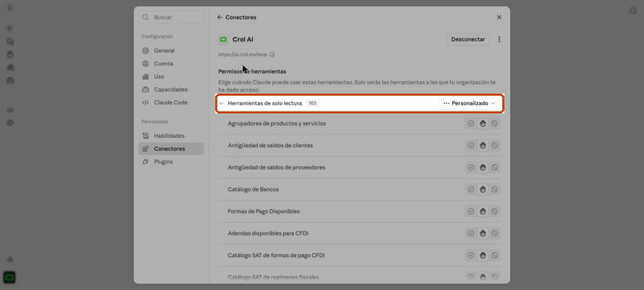Click the https://ai.crol.mx/mcp URL text
The image size is (644, 290).
[243, 54]
